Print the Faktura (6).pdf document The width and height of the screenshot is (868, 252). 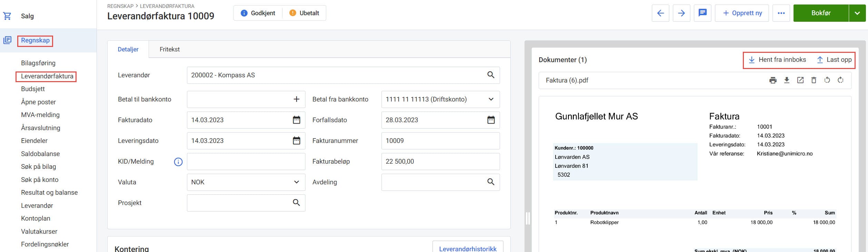point(773,80)
